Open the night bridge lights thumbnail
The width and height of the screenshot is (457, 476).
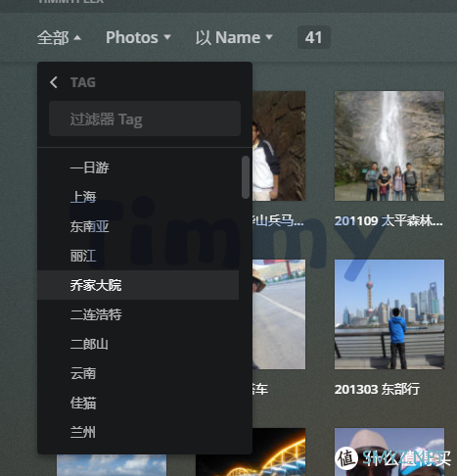point(251,452)
